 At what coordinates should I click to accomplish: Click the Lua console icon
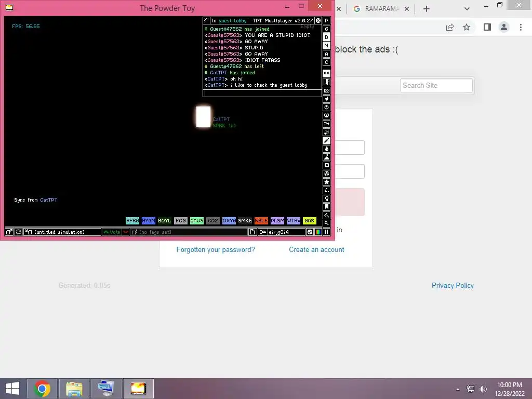(x=326, y=82)
